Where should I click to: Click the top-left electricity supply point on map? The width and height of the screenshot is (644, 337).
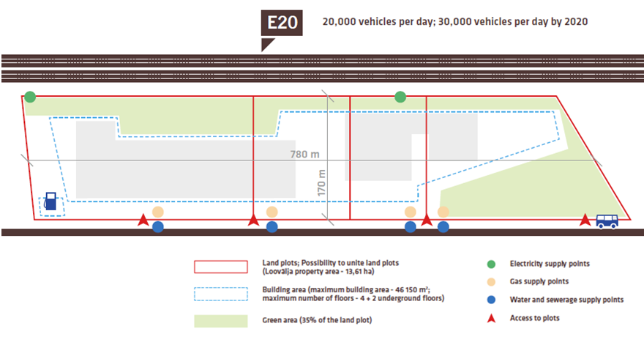tap(29, 97)
